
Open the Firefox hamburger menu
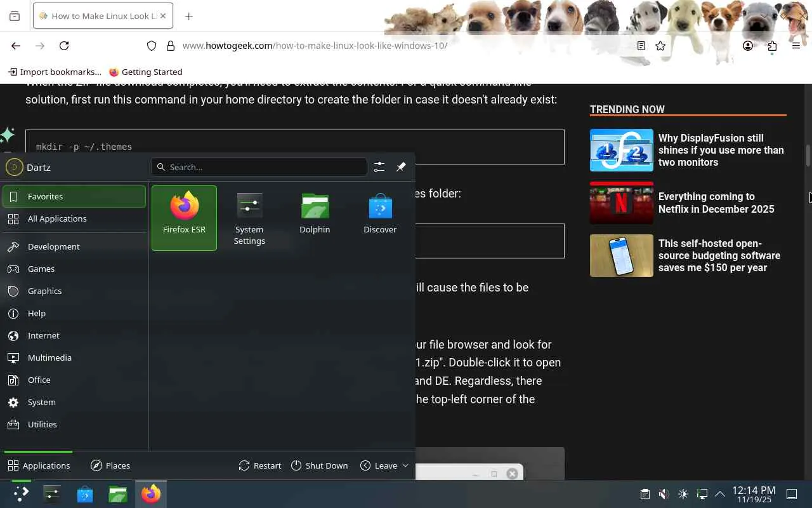click(x=796, y=46)
